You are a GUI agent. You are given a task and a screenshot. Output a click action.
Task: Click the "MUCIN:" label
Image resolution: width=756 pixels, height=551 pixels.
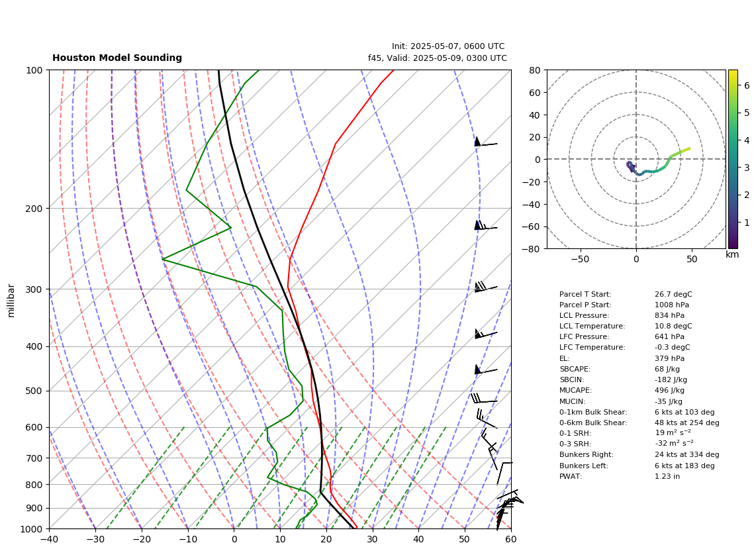[572, 401]
